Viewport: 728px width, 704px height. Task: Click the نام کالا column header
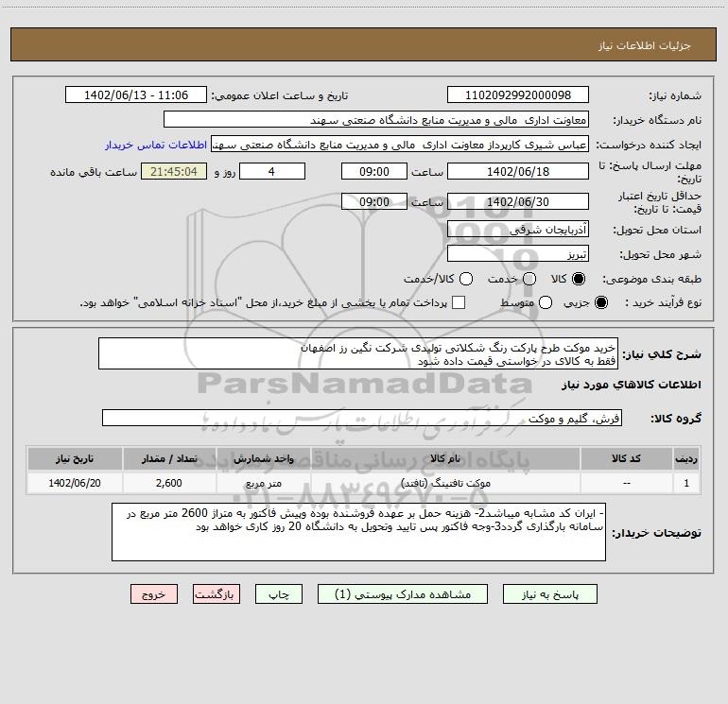click(445, 458)
